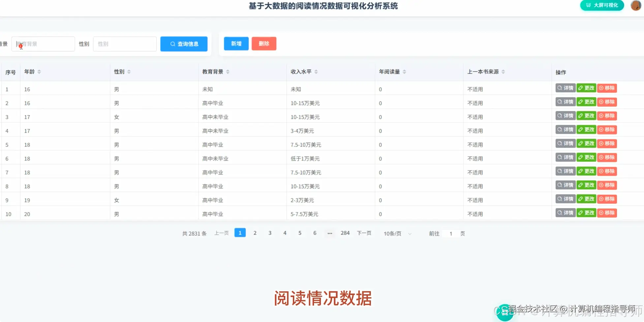Viewport: 644px width, 322px height.
Task: Open the 大屏可视化 big-screen dashboard
Action: click(x=601, y=5)
